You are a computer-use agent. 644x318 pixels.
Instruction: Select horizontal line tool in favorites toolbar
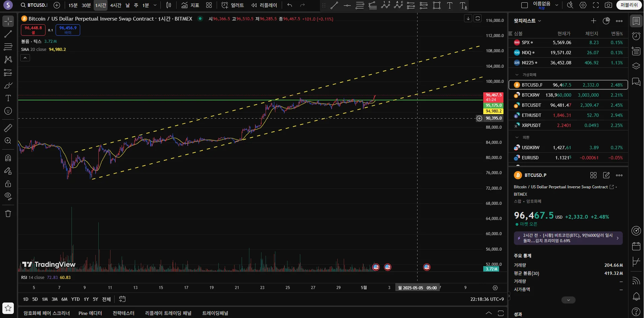347,5
